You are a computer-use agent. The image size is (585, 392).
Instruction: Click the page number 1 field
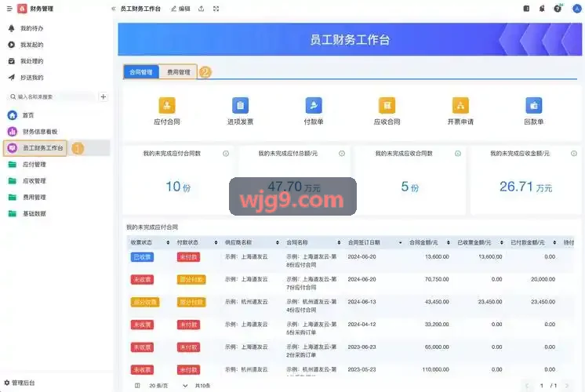(x=542, y=386)
